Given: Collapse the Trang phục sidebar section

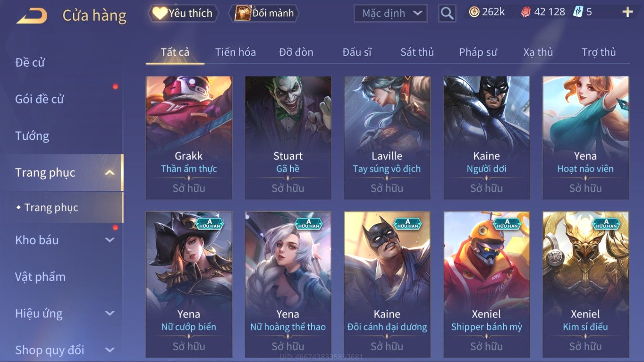Looking at the screenshot, I should coord(110,172).
